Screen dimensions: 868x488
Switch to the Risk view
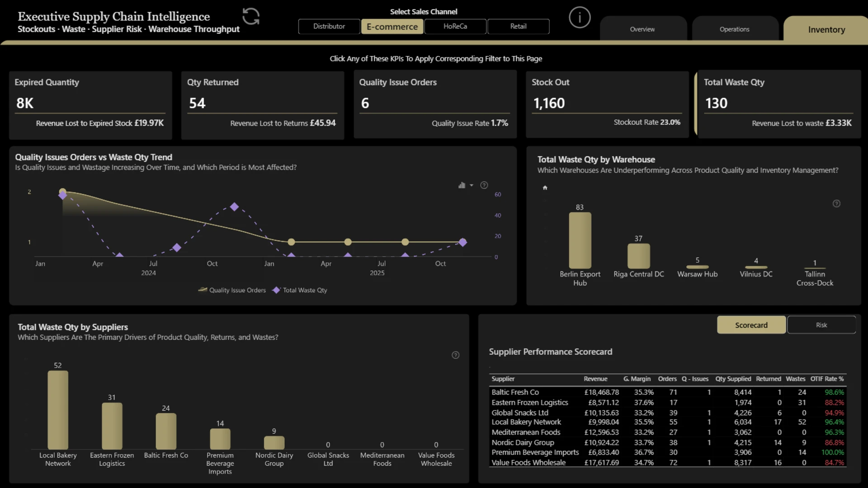[821, 325]
